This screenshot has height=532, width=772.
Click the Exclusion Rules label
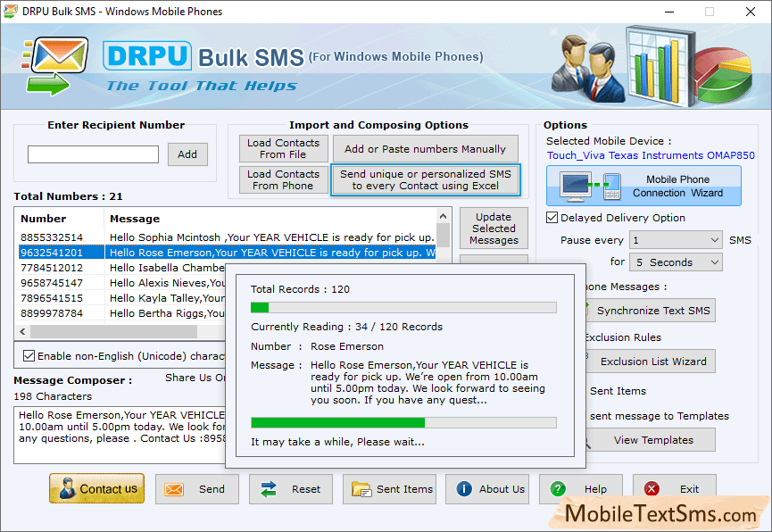(x=623, y=337)
